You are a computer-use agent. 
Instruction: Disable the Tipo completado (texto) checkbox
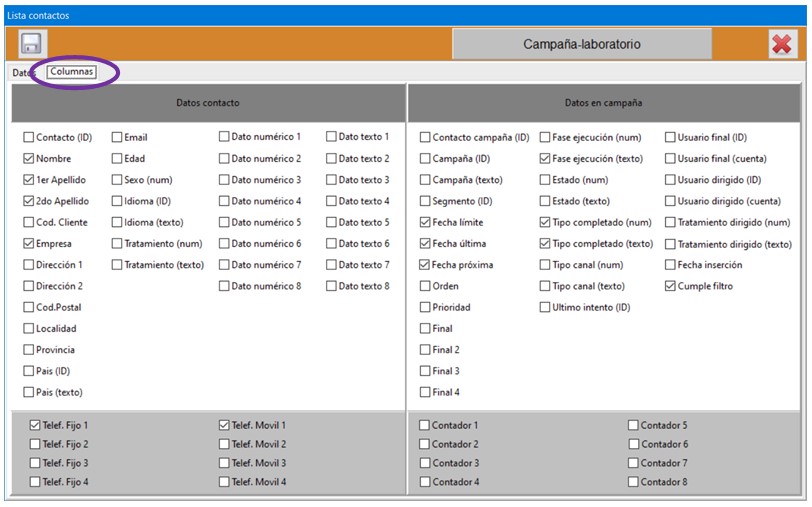click(x=545, y=243)
